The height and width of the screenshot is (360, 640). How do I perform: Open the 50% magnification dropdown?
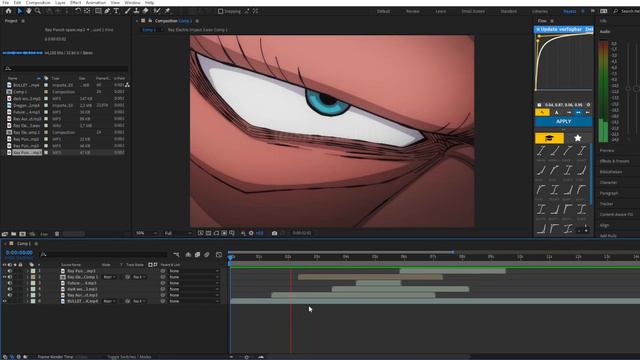[147, 233]
